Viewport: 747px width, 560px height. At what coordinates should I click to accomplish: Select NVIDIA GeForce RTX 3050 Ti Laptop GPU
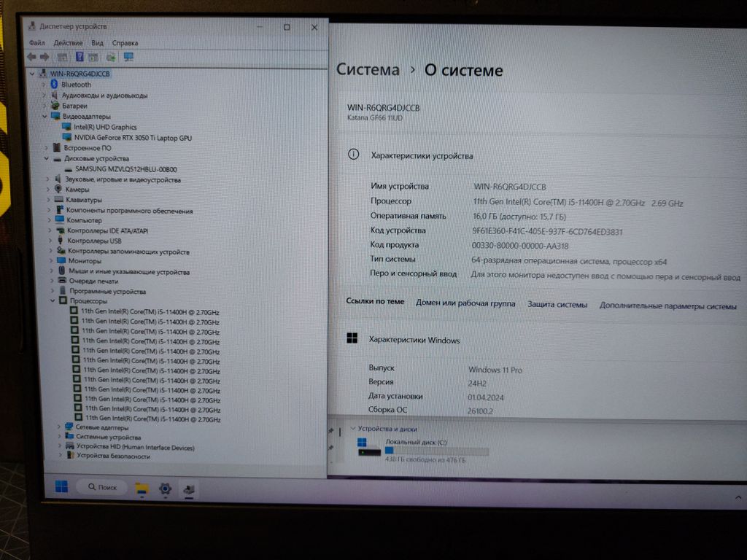coord(133,138)
